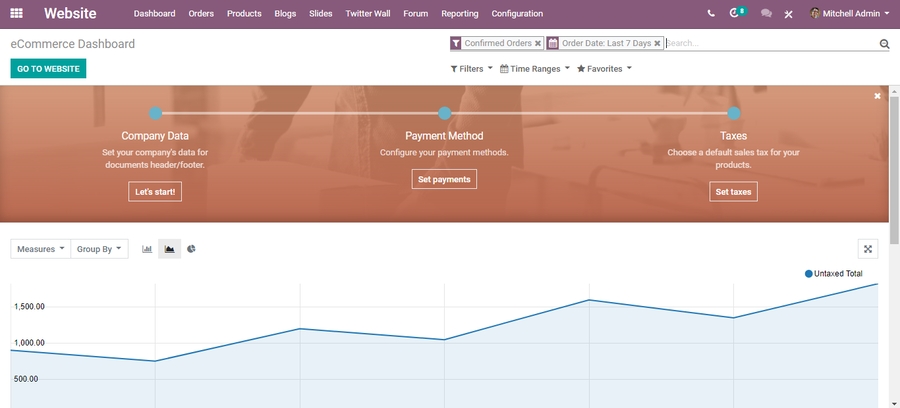Toggle the Untaxed Total legend dot

809,274
